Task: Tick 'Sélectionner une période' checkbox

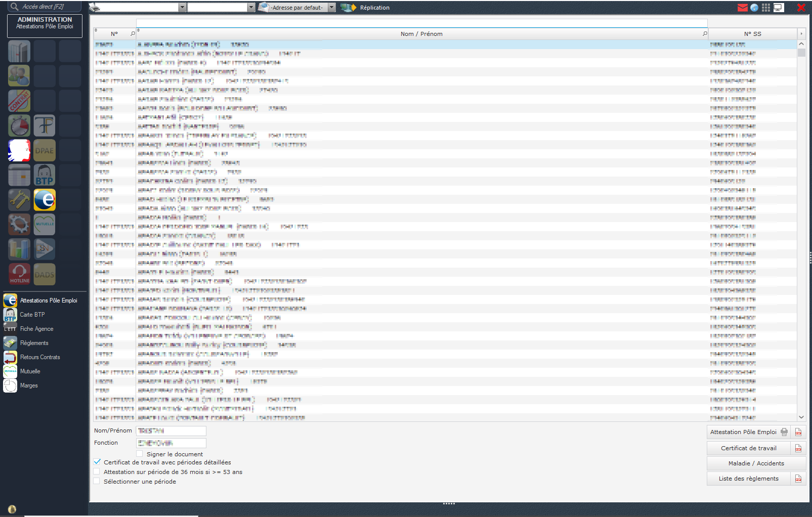Action: pyautogui.click(x=97, y=481)
